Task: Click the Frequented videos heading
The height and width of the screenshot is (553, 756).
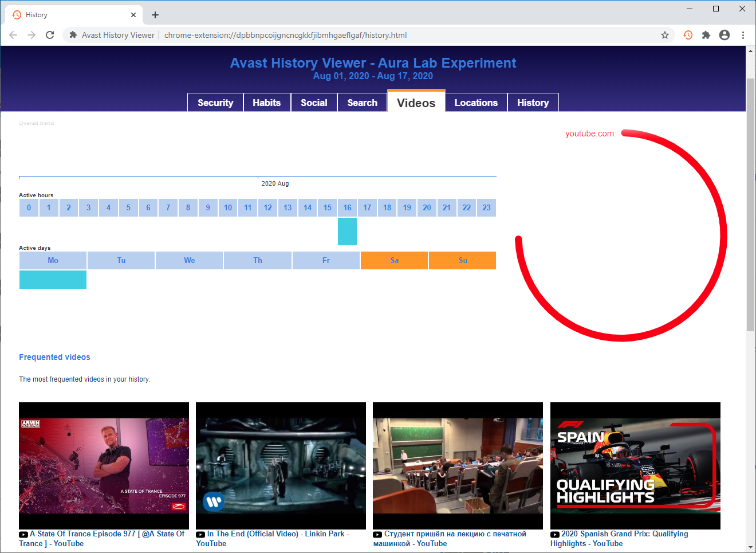Action: (x=54, y=357)
